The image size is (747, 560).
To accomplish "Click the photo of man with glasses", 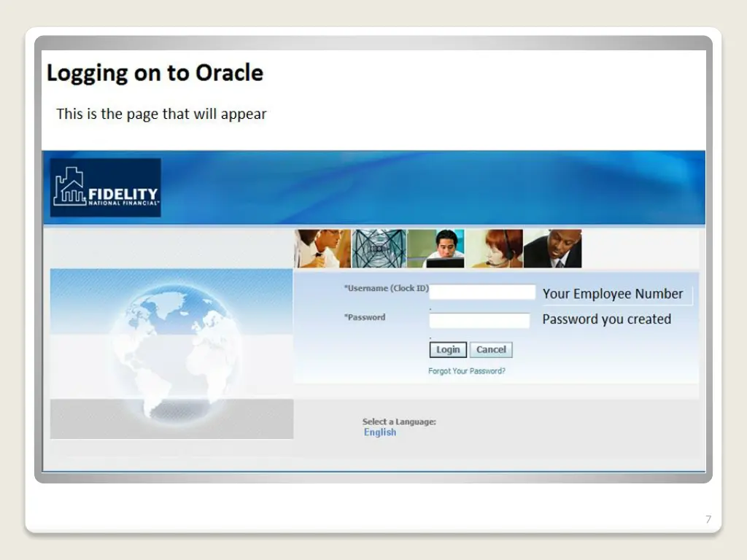I will (x=322, y=249).
